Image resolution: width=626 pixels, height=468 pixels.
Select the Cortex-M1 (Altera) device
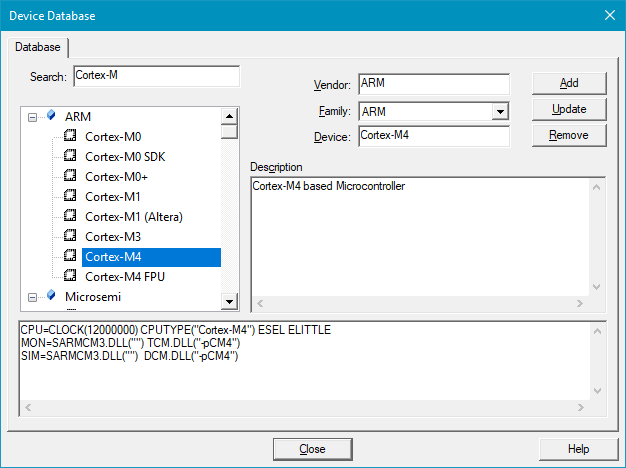[134, 217]
